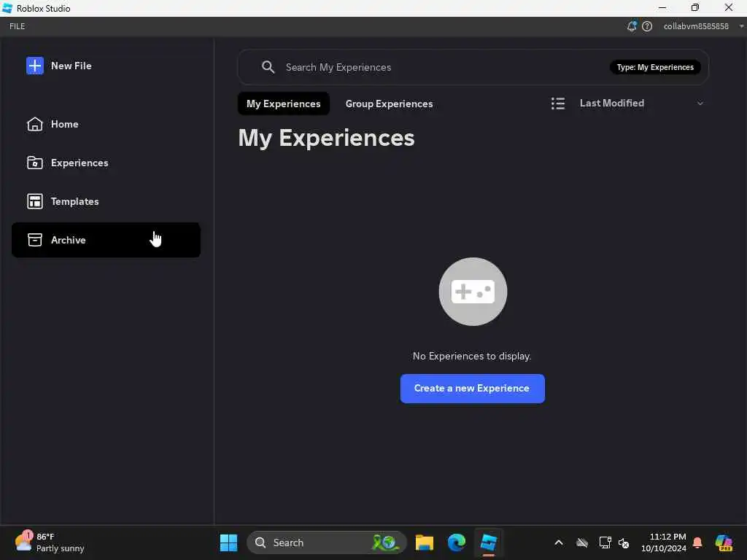747x560 pixels.
Task: Open the help question mark icon
Action: pyautogui.click(x=647, y=26)
